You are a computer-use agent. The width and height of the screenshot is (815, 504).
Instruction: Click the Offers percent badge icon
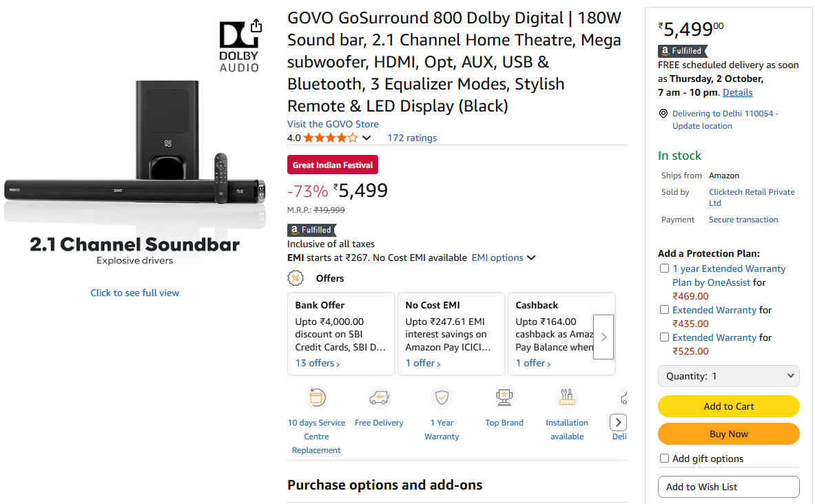coord(296,278)
